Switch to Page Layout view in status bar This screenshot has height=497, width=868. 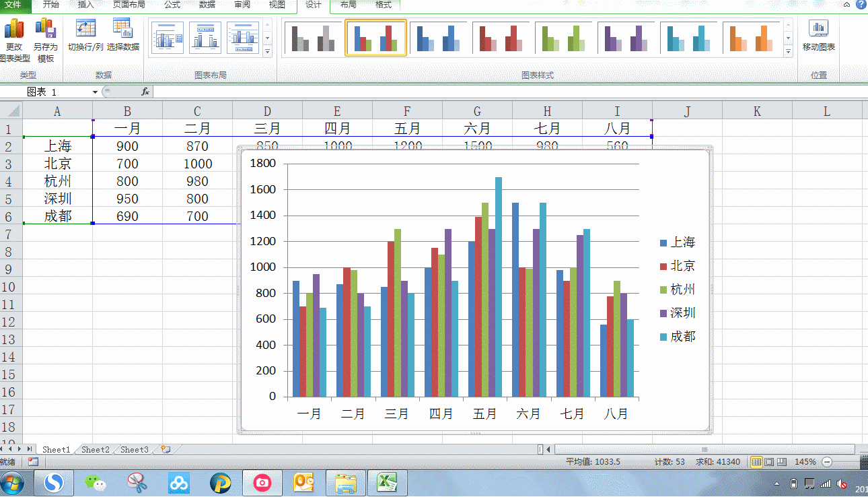pyautogui.click(x=769, y=462)
